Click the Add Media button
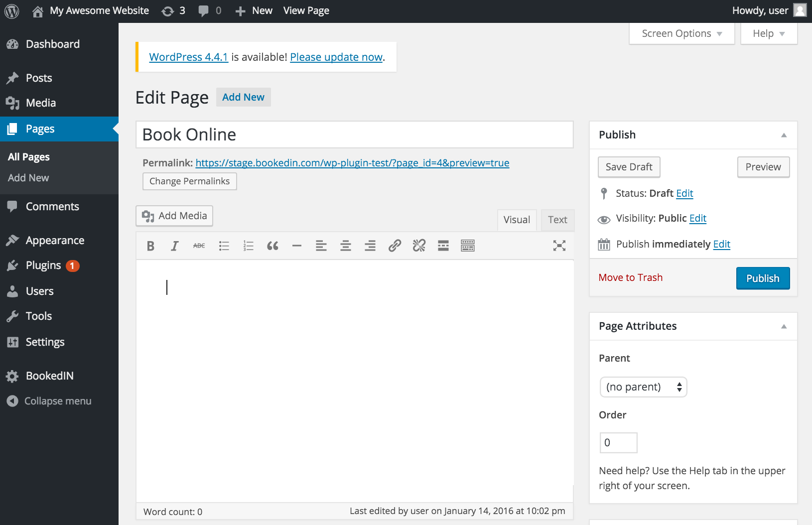The image size is (812, 525). pyautogui.click(x=174, y=216)
